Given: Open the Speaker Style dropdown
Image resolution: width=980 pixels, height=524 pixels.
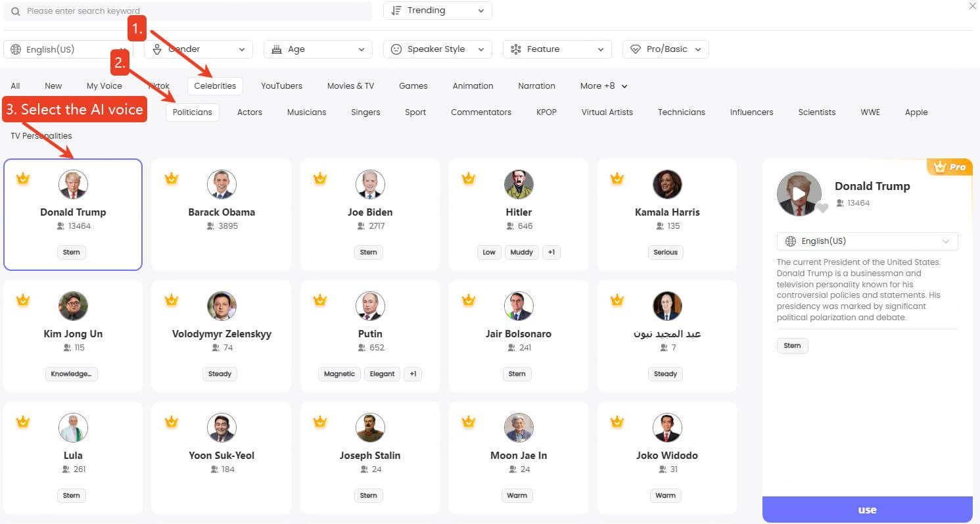Looking at the screenshot, I should [438, 49].
